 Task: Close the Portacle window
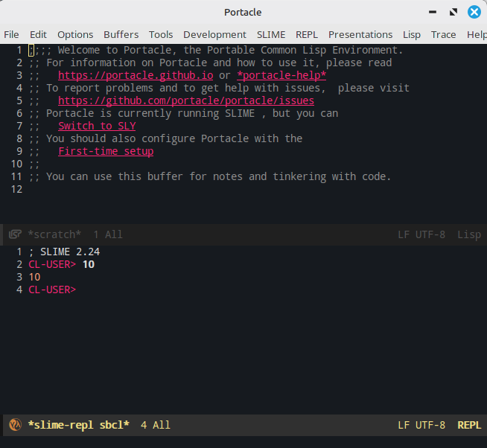click(474, 12)
